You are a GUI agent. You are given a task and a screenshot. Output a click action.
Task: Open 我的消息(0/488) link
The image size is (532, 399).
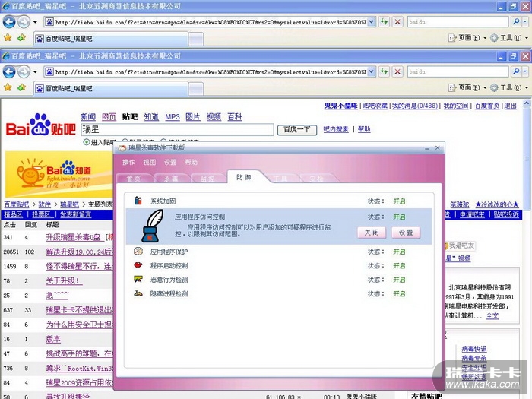415,106
